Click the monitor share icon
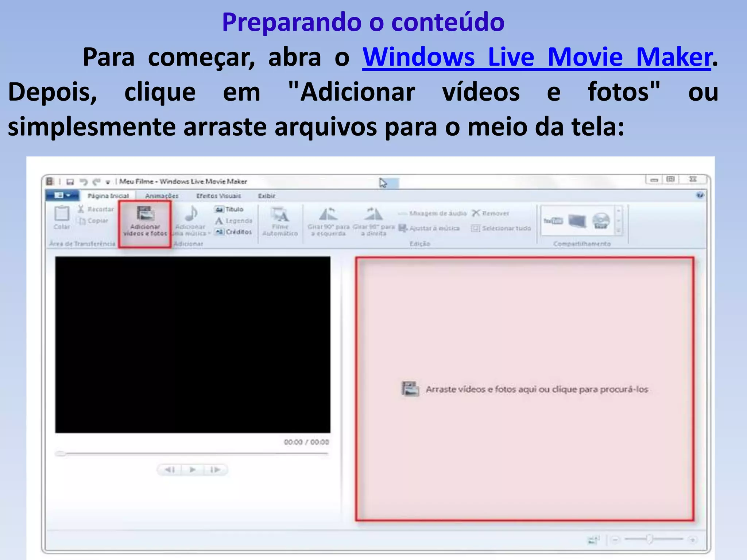This screenshot has height=560, width=747. 577,221
